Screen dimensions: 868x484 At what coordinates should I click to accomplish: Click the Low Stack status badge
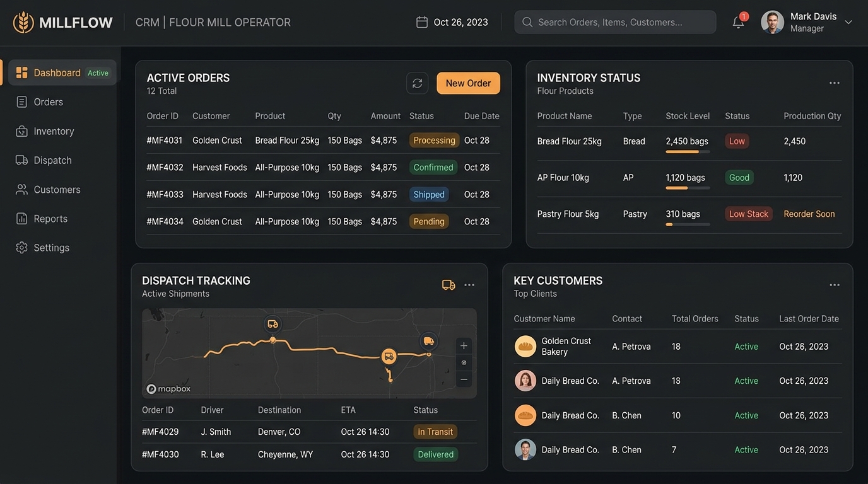749,214
